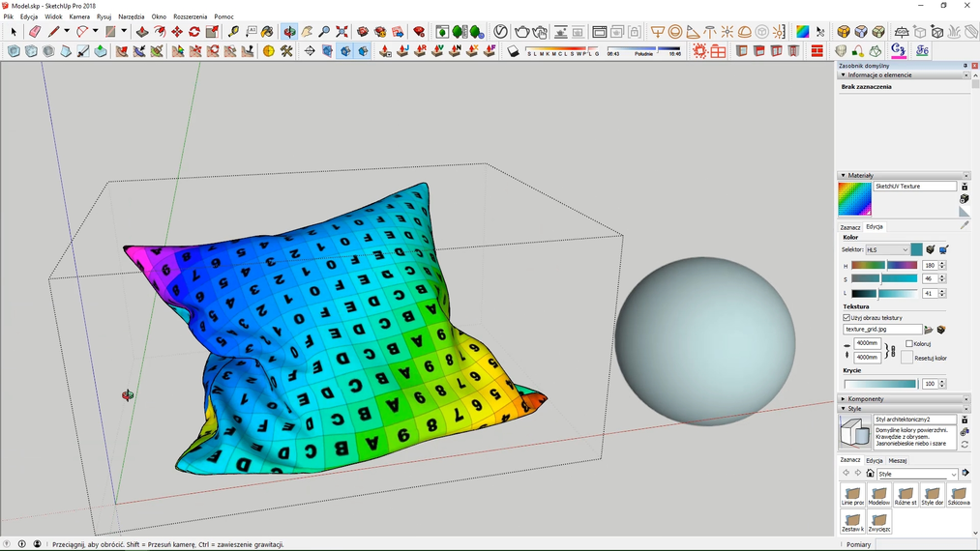Choose the Tape Measure tool
Screen dimensions: 980x551
233,31
